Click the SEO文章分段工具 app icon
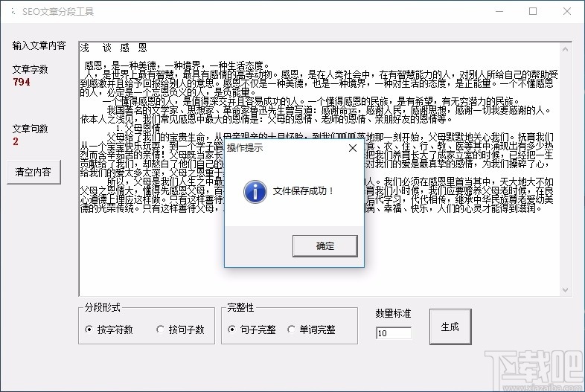The width and height of the screenshot is (585, 392). click(x=13, y=12)
